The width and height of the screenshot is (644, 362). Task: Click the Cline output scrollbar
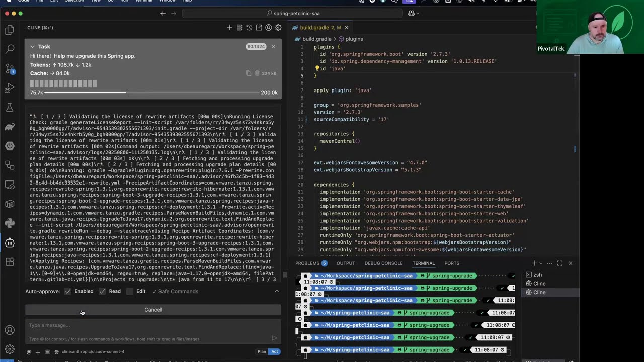point(284,275)
